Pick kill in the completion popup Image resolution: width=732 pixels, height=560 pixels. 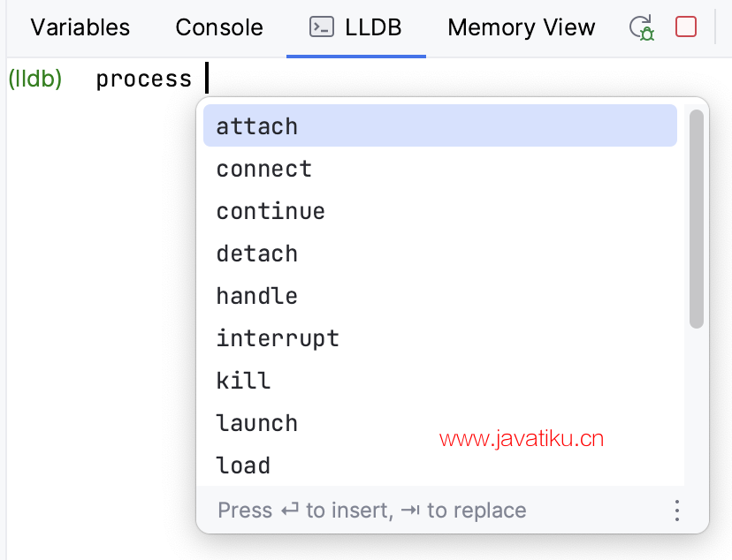pyautogui.click(x=440, y=381)
